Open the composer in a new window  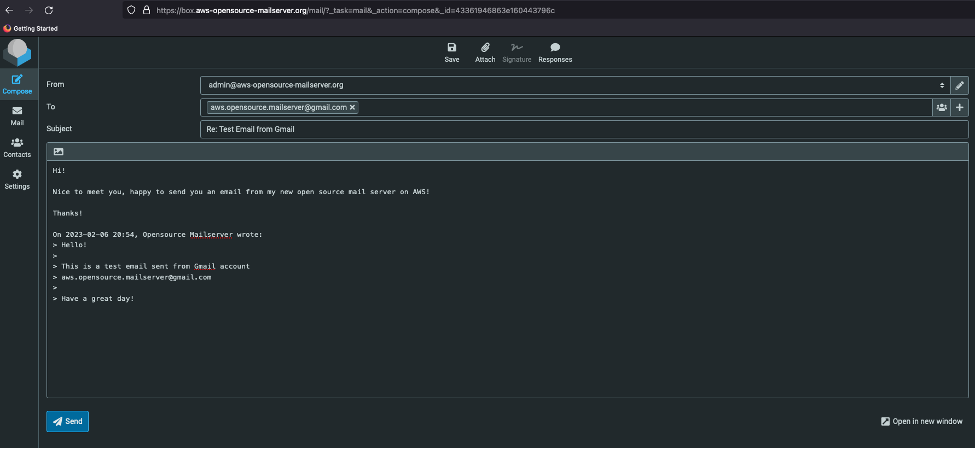pyautogui.click(x=922, y=422)
